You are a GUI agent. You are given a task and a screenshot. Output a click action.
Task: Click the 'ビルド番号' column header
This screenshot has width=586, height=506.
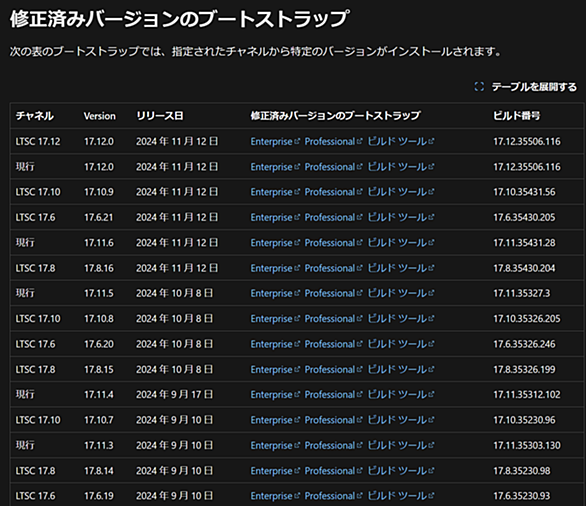(x=516, y=116)
